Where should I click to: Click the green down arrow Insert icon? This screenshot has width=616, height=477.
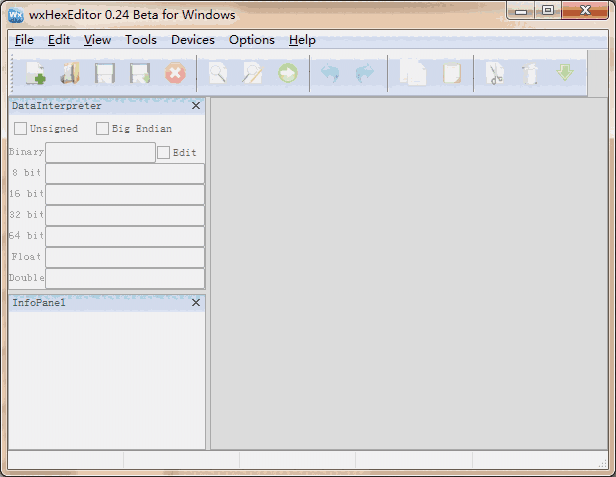pyautogui.click(x=565, y=73)
